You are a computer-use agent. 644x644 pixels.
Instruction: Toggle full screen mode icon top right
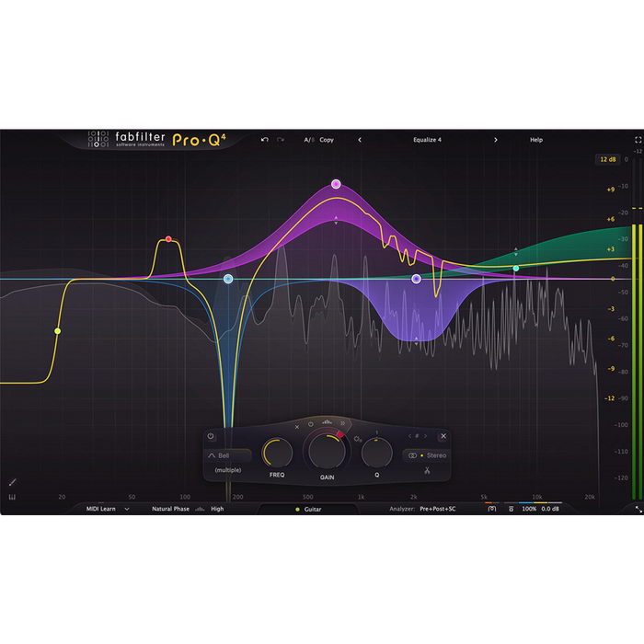pyautogui.click(x=638, y=140)
